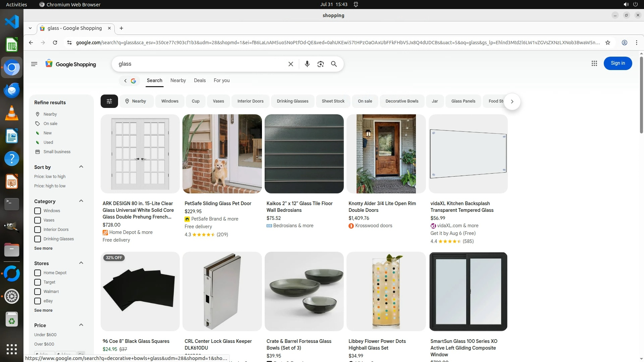Reload the page
This screenshot has width=644, height=362.
[55, 43]
